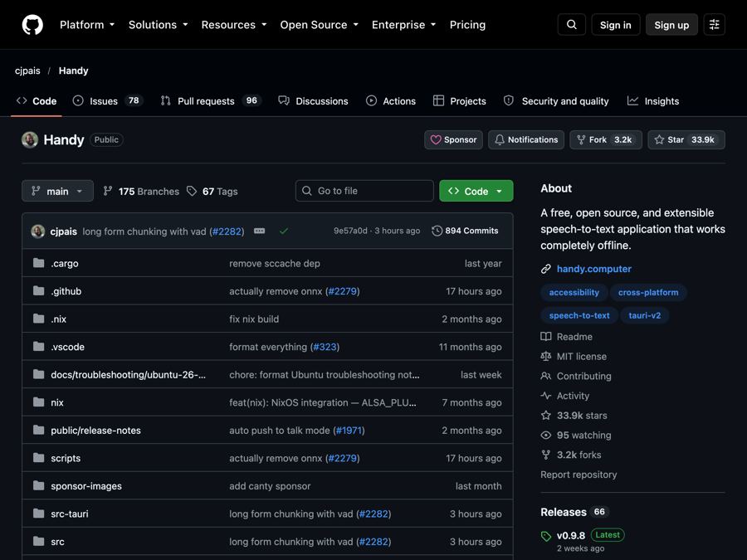
Task: Star the Handy repository
Action: tap(686, 140)
